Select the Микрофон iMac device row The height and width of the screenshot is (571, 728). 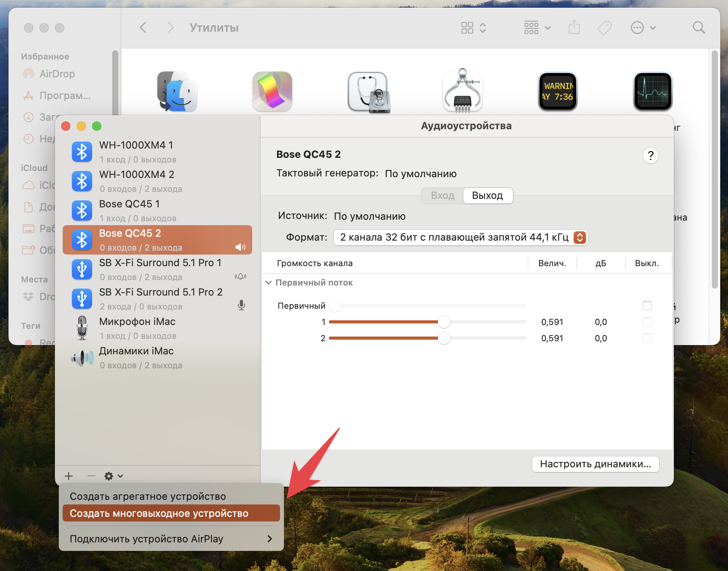tap(157, 328)
